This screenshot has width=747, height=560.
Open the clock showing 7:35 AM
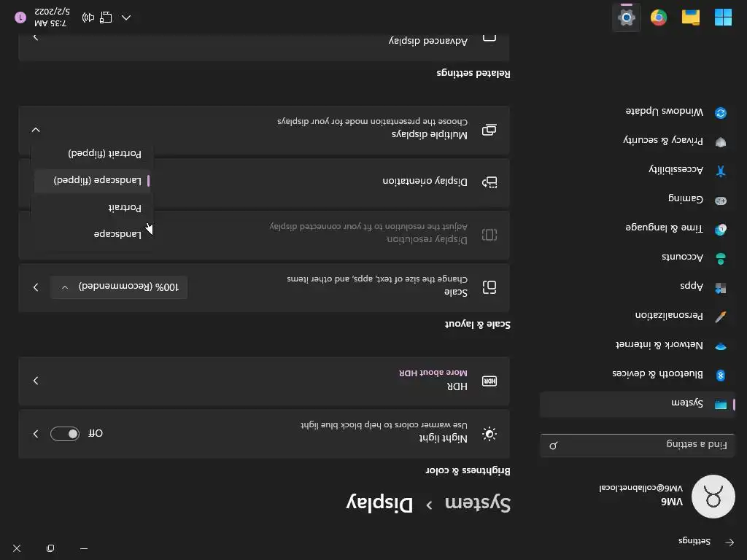point(52,17)
